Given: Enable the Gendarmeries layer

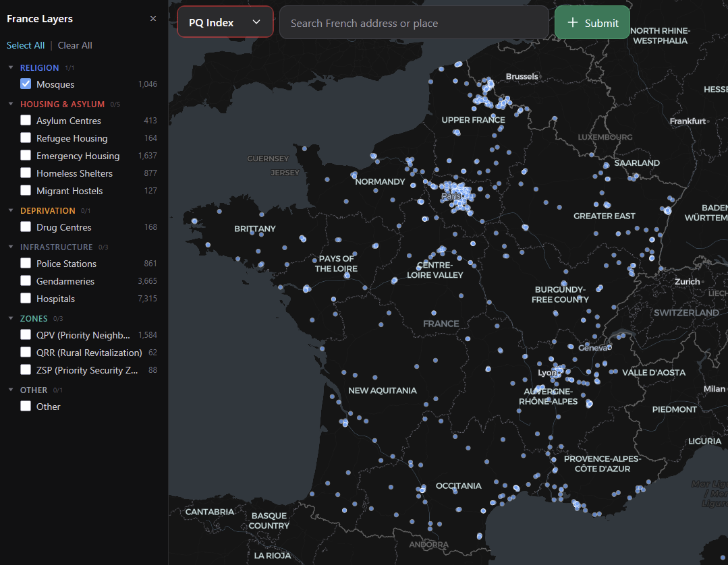Looking at the screenshot, I should (x=26, y=280).
